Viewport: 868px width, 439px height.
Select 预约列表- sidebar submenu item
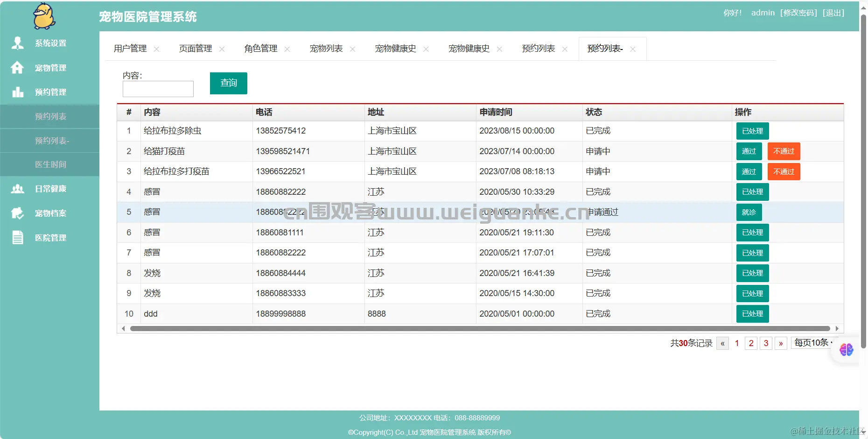[x=49, y=141]
